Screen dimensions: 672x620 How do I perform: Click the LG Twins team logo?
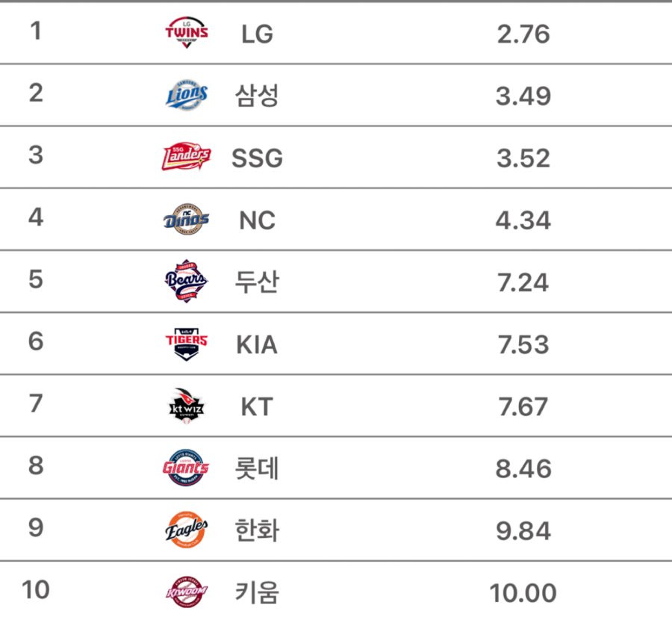[187, 32]
